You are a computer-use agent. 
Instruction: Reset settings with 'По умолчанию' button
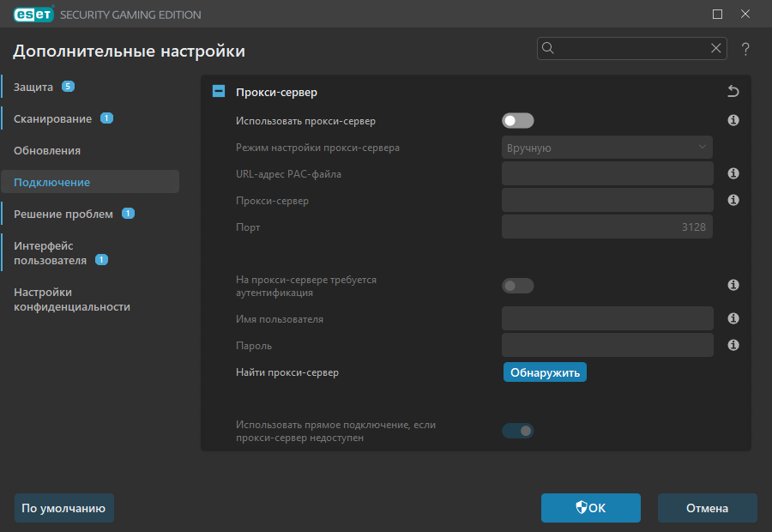click(64, 508)
